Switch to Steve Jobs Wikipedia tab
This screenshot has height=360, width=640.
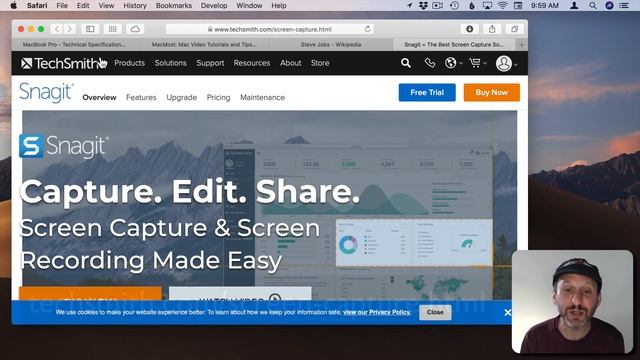[x=331, y=44]
